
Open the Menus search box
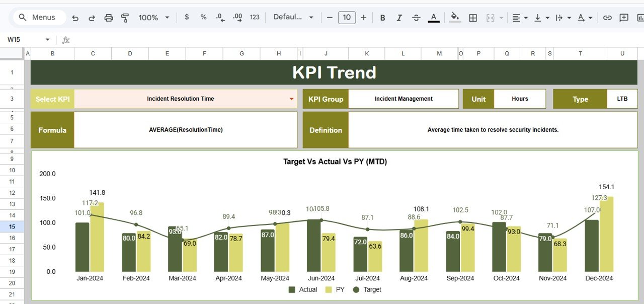39,17
